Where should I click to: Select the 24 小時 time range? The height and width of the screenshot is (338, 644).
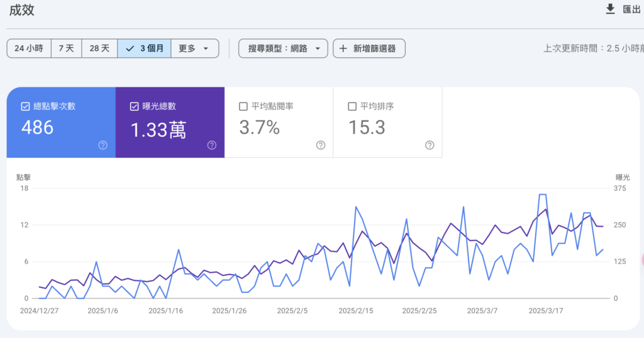29,48
